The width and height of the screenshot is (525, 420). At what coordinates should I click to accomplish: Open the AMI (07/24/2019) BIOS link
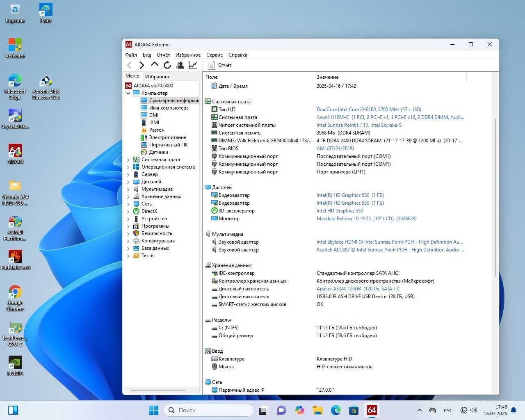[x=335, y=148]
